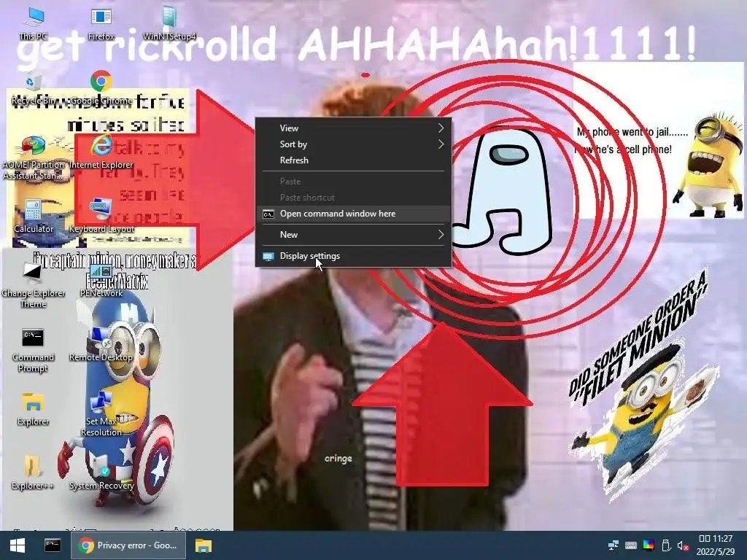Select Open command window here
Screen dimensions: 747x560
[354, 214]
